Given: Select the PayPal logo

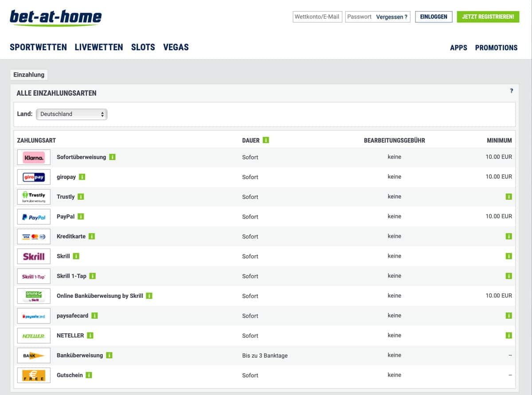Looking at the screenshot, I should tap(34, 217).
